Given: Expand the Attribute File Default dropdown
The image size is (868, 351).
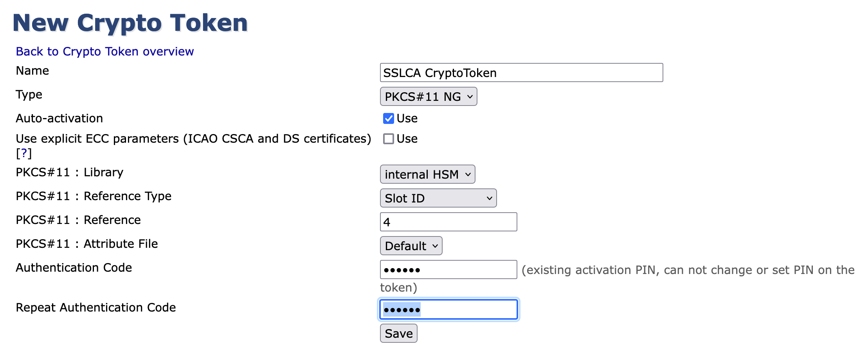Looking at the screenshot, I should 411,246.
